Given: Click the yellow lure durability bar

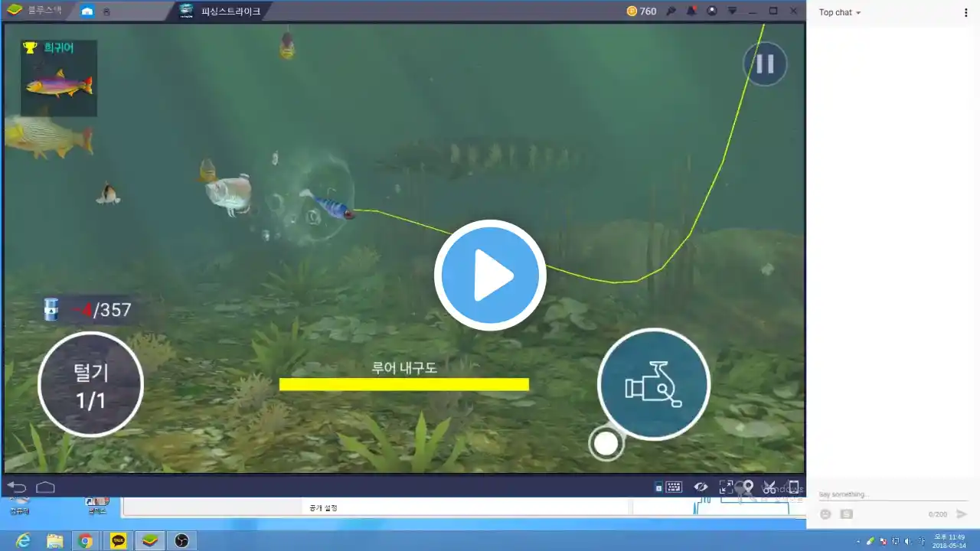Looking at the screenshot, I should [403, 384].
